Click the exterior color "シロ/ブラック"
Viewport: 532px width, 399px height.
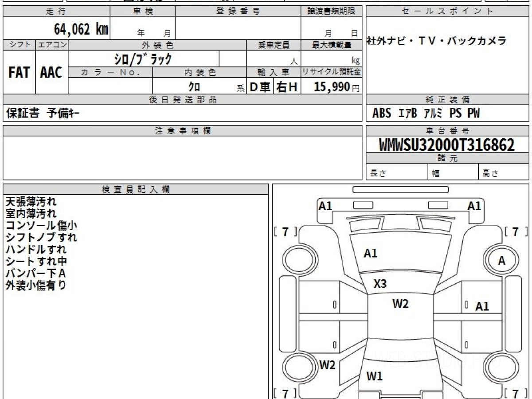pyautogui.click(x=143, y=59)
